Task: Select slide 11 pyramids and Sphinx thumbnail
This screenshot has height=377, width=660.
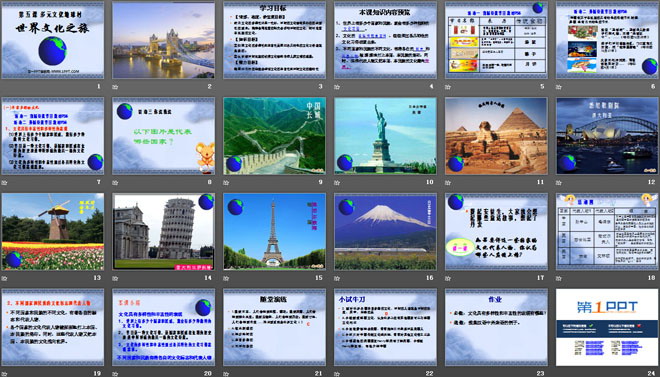Action: click(497, 136)
